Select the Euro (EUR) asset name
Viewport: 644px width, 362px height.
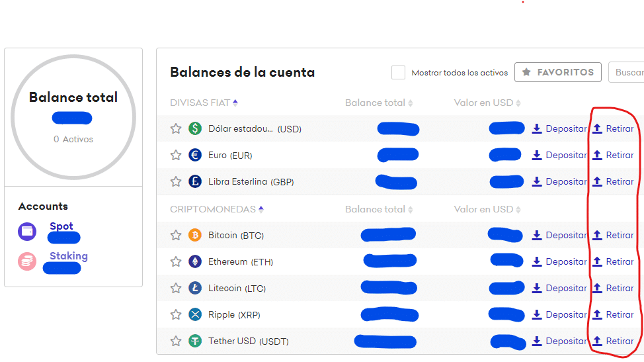(230, 155)
